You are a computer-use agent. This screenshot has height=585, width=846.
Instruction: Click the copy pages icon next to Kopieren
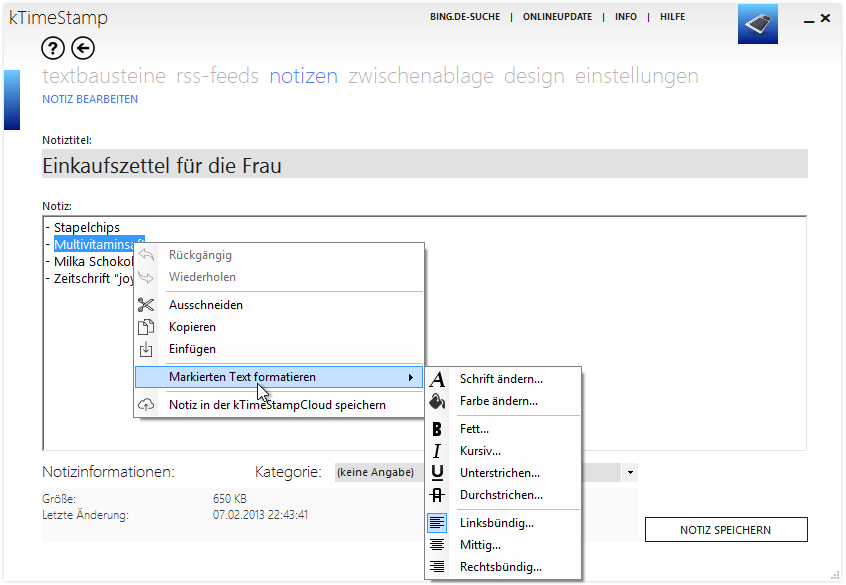[x=146, y=327]
